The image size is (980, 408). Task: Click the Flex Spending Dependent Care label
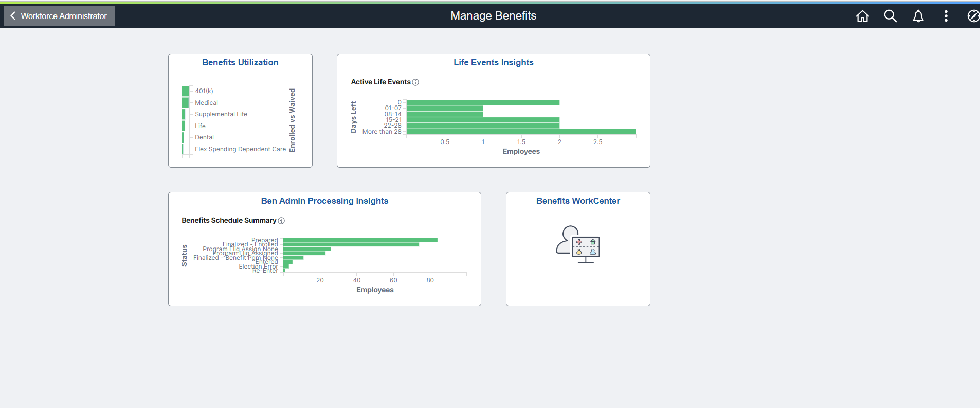tap(240, 149)
